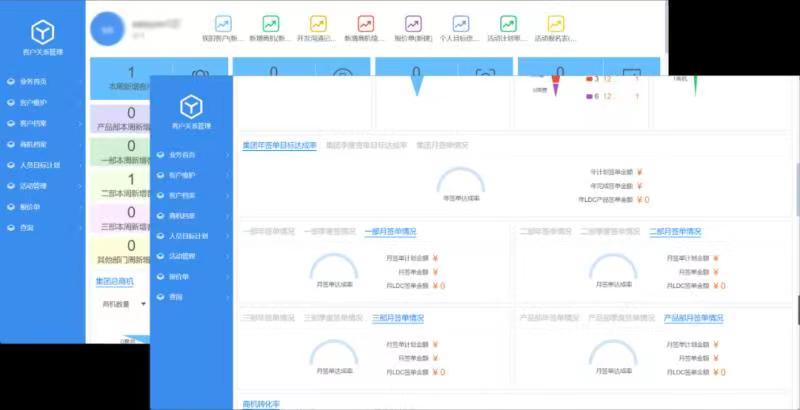Click 人员目标计划 icon in back window sidebar
Viewport: 800px width, 410px height.
click(11, 165)
